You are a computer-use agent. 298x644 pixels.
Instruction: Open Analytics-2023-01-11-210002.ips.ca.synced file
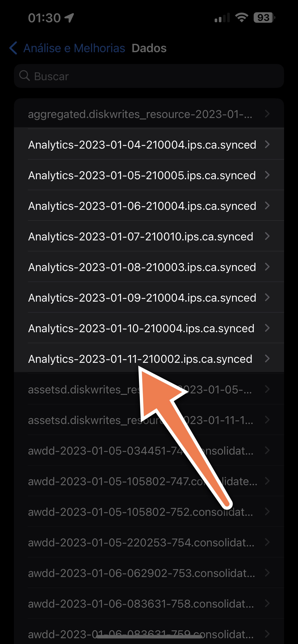point(140,359)
